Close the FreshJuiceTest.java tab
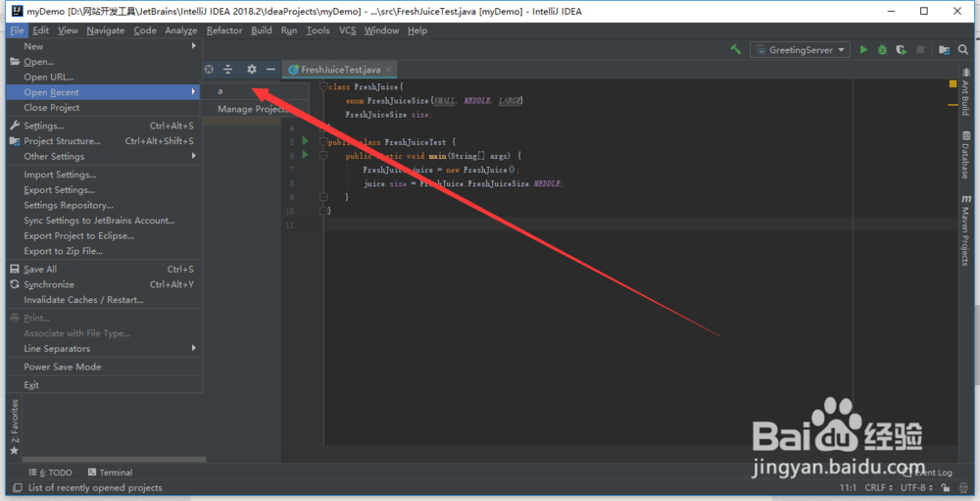 point(388,70)
